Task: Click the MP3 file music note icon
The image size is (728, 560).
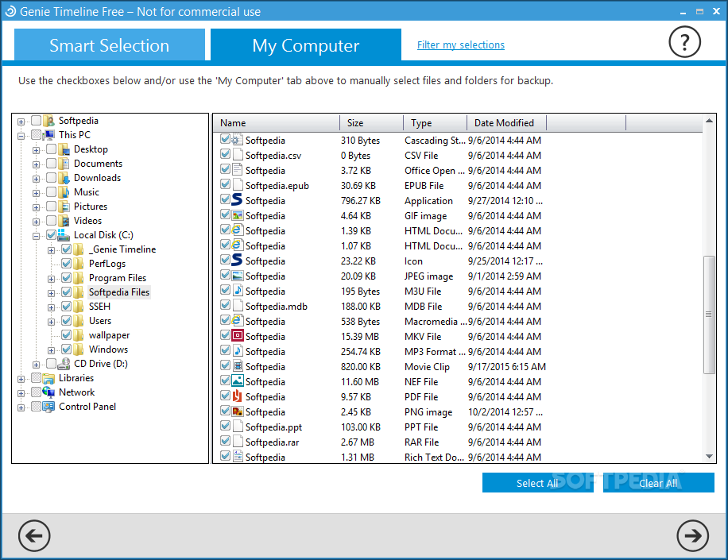Action: tap(238, 350)
